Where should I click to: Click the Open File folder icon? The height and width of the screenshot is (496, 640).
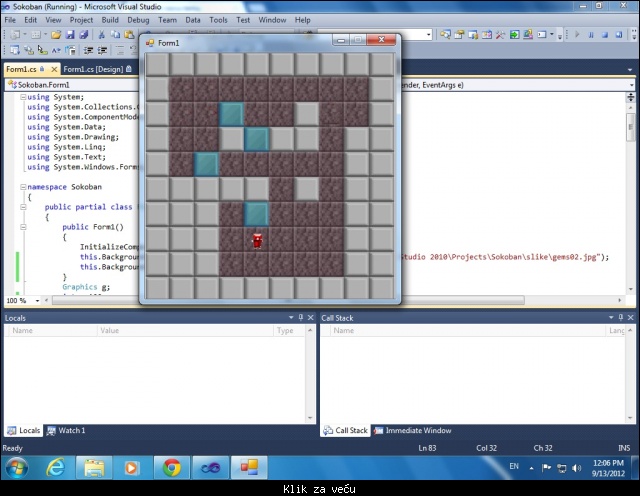[x=56, y=35]
